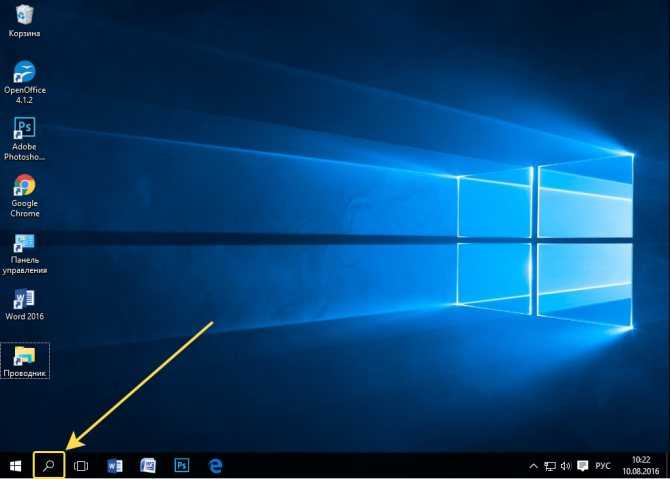Open the taskbar icon between Word and Photoshop
Image resolution: width=670 pixels, height=479 pixels.
(148, 465)
